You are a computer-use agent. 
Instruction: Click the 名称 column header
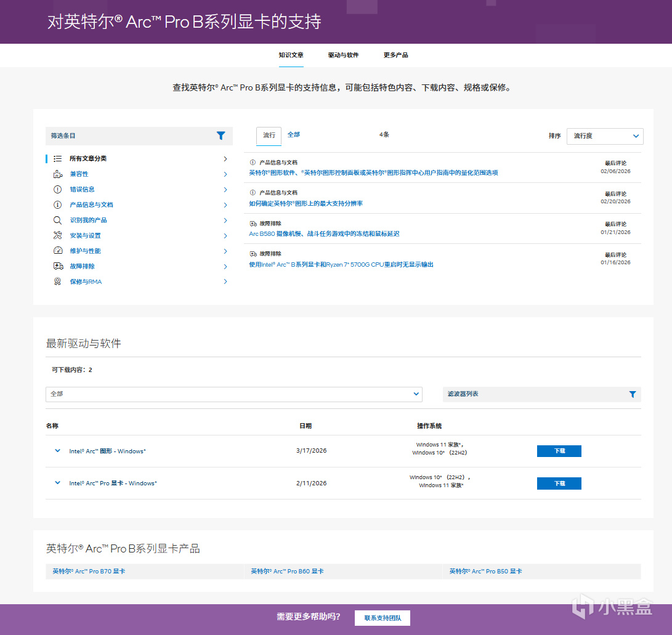[52, 426]
